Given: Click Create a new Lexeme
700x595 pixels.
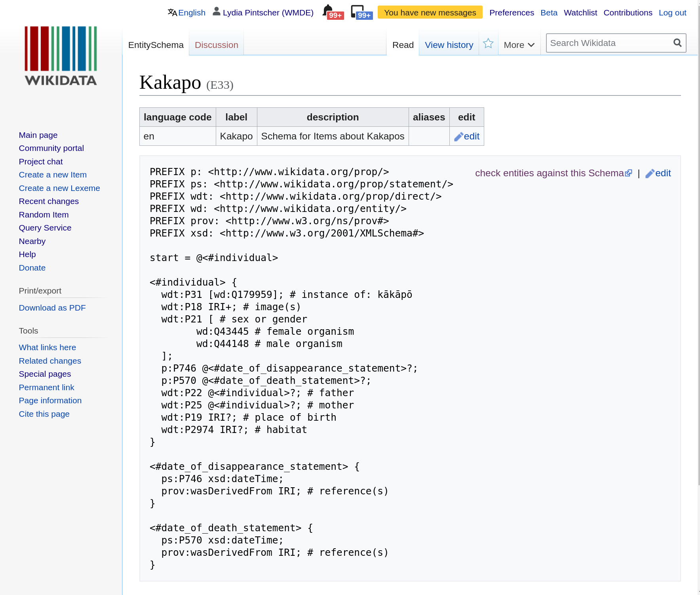Looking at the screenshot, I should tap(59, 188).
